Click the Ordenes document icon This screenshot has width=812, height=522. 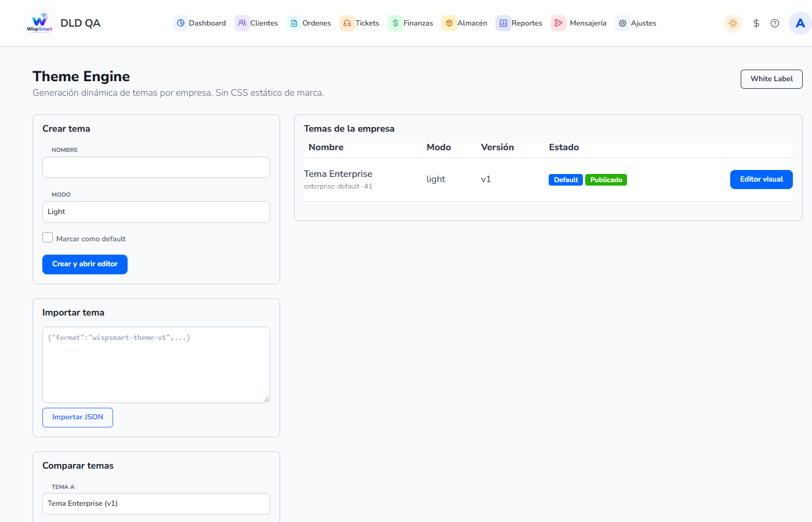[294, 23]
